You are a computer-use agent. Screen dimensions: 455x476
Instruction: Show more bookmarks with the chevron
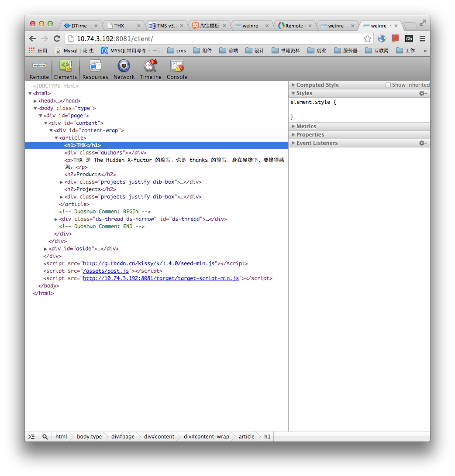pos(425,51)
